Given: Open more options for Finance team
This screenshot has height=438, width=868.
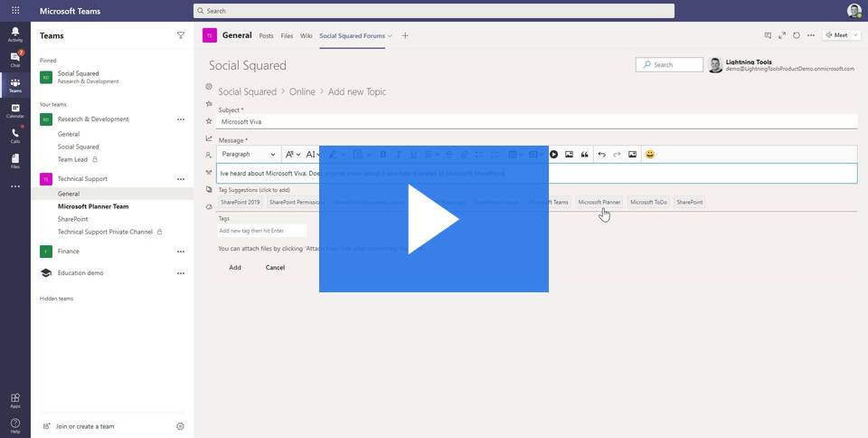Looking at the screenshot, I should click(x=181, y=252).
